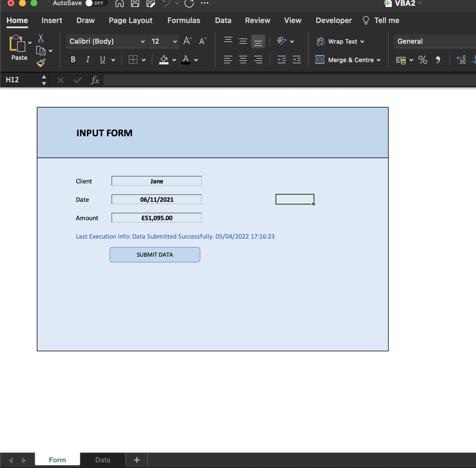
Task: Center text horizontally in cell
Action: pos(243,60)
